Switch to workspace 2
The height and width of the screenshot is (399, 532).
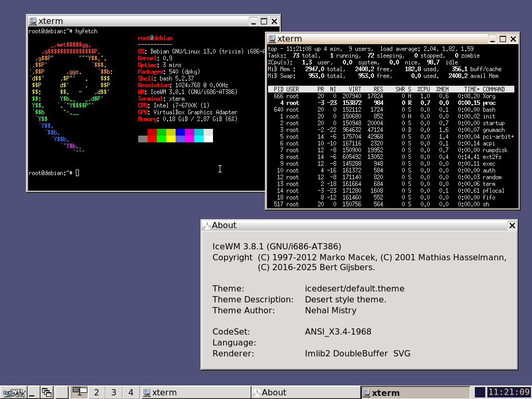coord(97,393)
